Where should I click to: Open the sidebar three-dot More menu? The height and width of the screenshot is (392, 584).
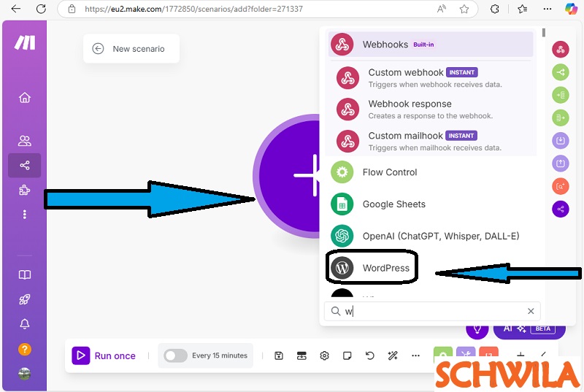25,215
